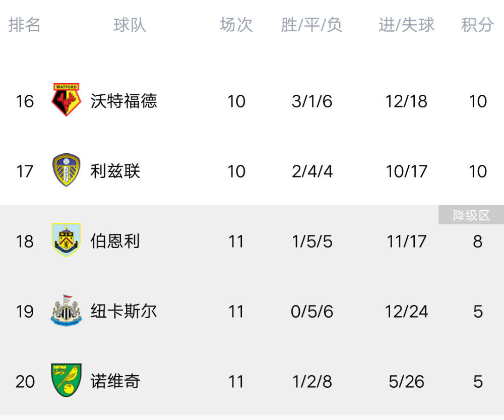Click the Newcastle United club crest
This screenshot has height=420, width=504.
click(x=66, y=311)
